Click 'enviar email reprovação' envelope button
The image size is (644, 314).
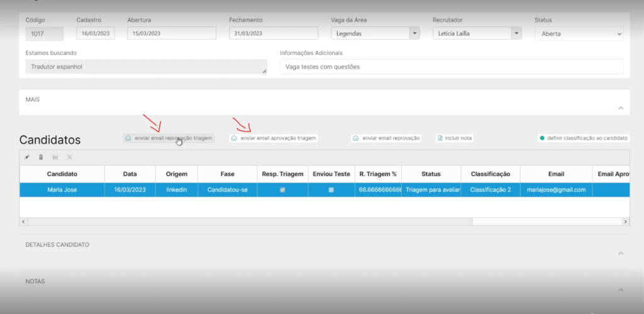(386, 138)
